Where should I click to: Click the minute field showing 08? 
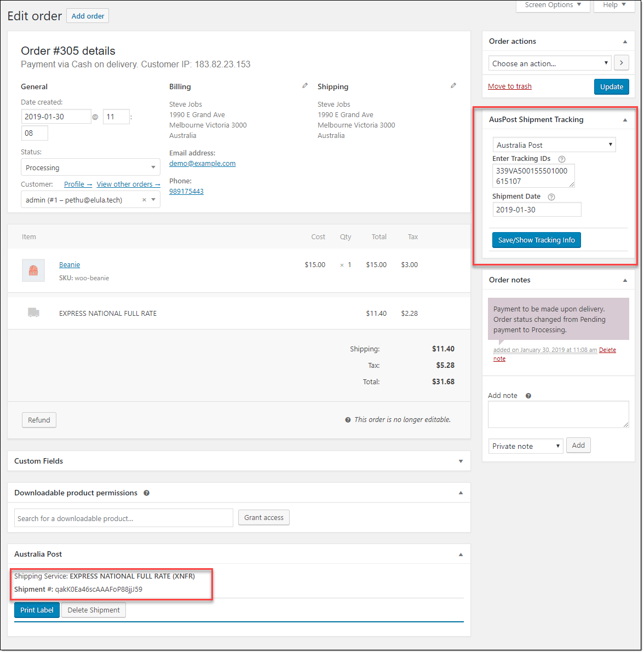34,133
